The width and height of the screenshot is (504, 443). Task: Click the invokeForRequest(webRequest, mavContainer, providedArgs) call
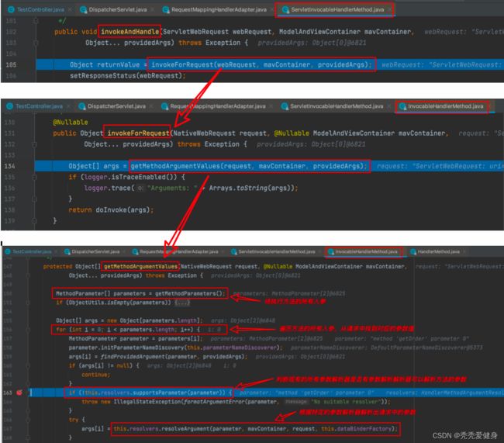[x=261, y=64]
